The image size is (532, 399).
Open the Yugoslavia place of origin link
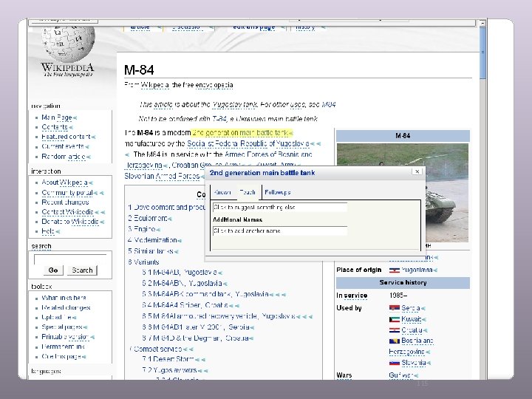[x=417, y=270]
